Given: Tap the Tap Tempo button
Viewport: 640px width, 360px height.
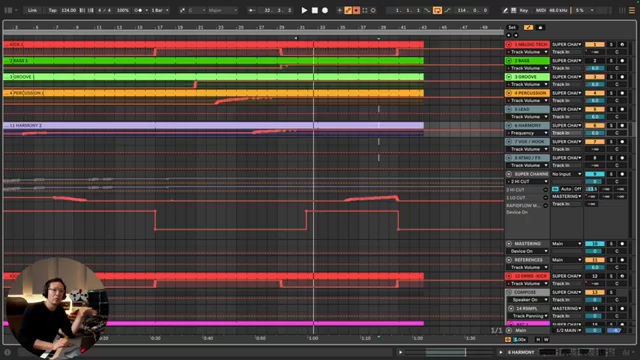Looking at the screenshot, I should (x=53, y=10).
